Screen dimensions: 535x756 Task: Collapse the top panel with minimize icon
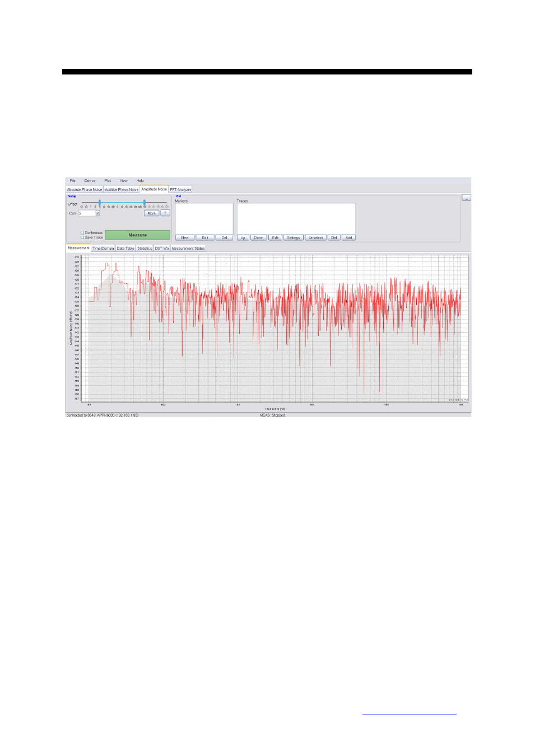click(466, 198)
